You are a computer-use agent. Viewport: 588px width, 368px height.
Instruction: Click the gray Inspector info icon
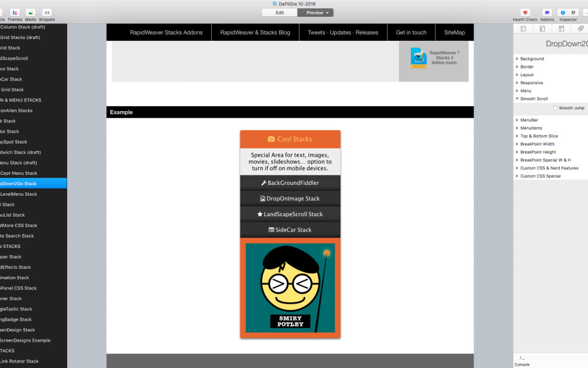coord(573,13)
